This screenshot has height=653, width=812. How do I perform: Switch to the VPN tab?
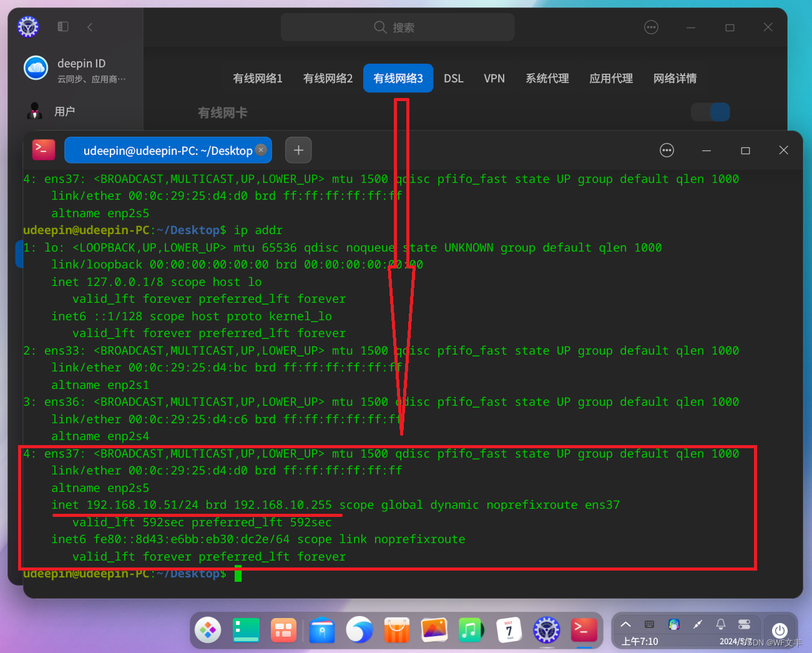coord(494,78)
